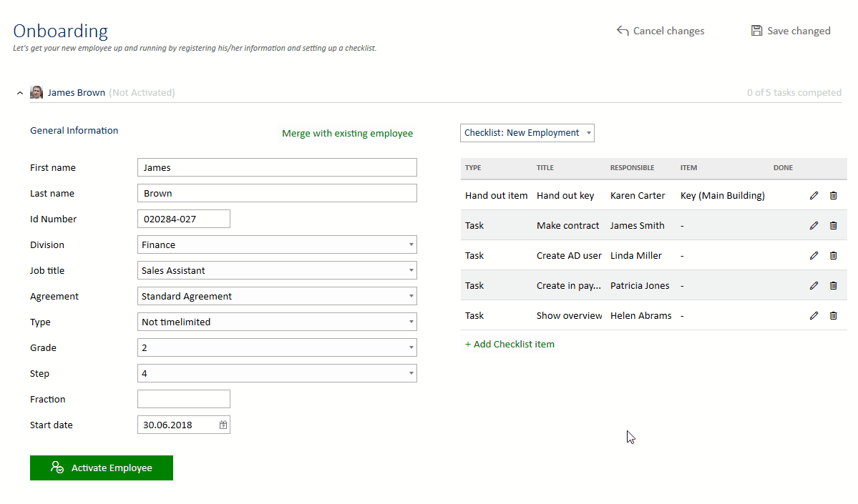Collapse the James Brown employee section
Screen dimensions: 858x504
pos(20,93)
